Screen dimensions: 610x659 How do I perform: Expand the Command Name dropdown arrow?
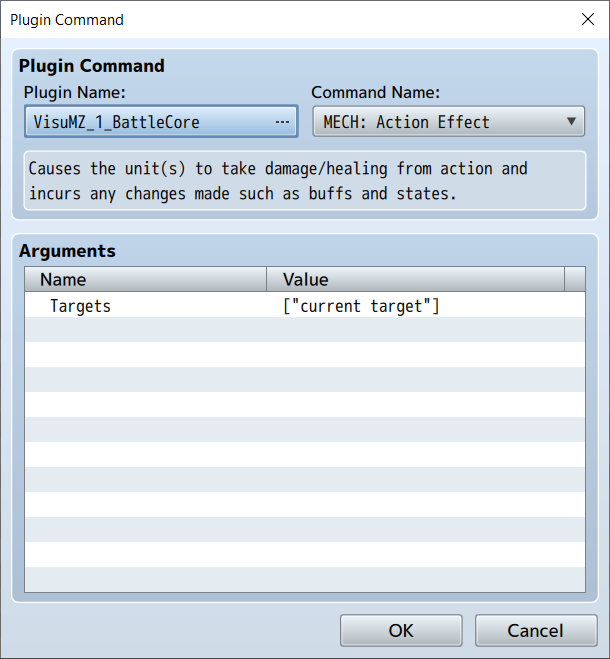pyautogui.click(x=571, y=122)
